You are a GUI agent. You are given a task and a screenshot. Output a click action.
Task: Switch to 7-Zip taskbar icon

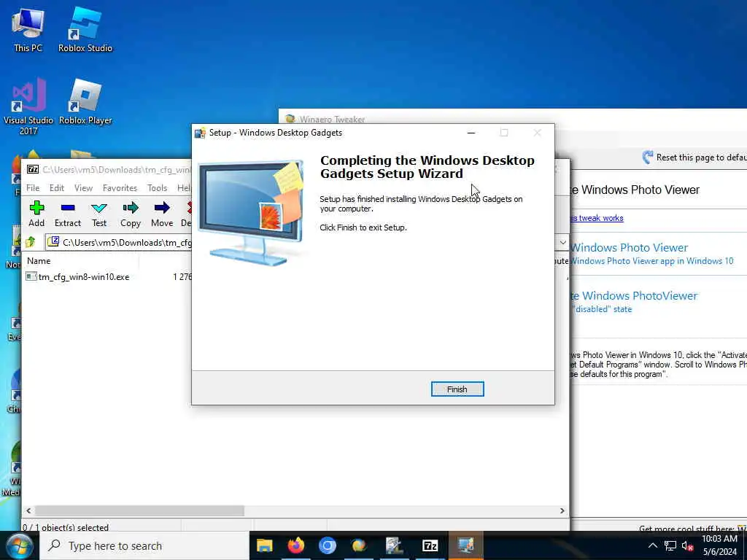(x=430, y=545)
